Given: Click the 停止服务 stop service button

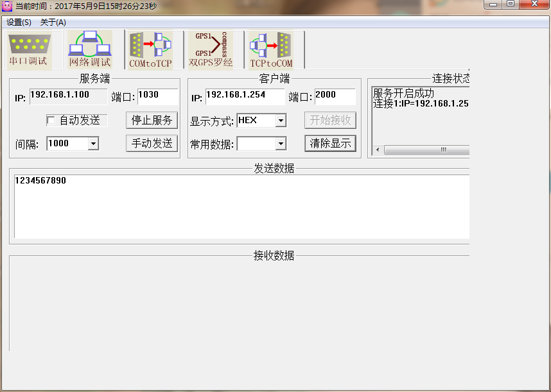Looking at the screenshot, I should 152,120.
